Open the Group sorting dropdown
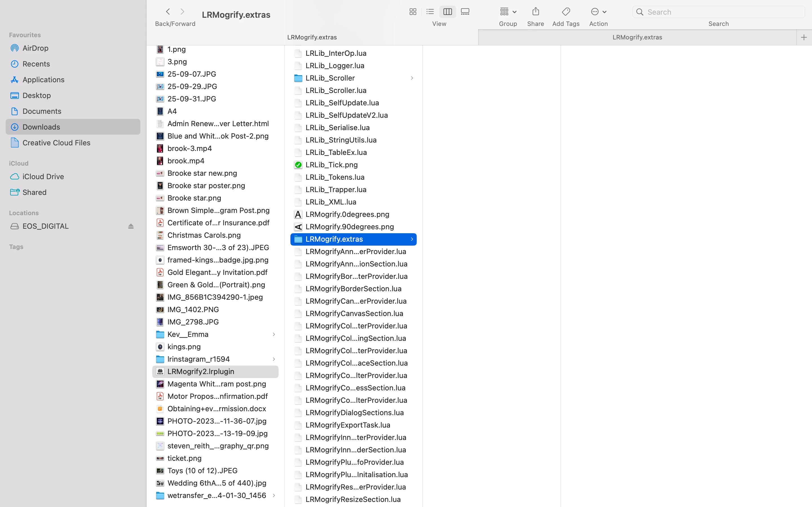This screenshot has height=507, width=812. coord(508,12)
